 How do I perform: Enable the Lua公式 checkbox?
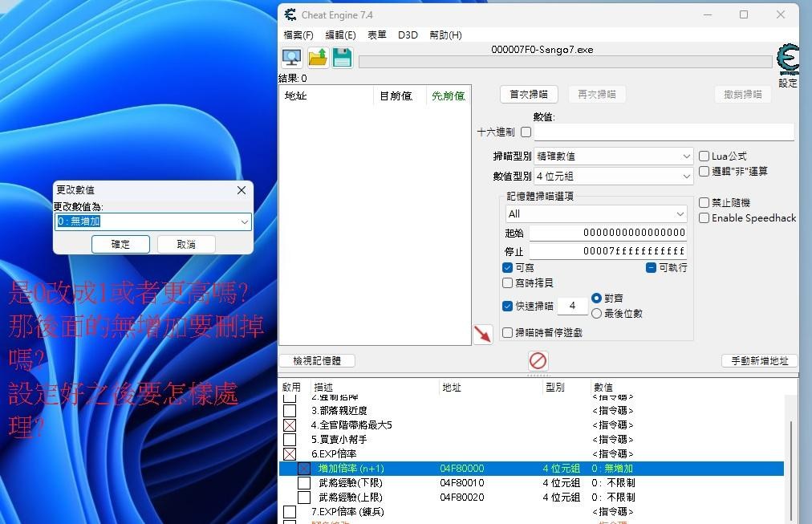tap(704, 156)
